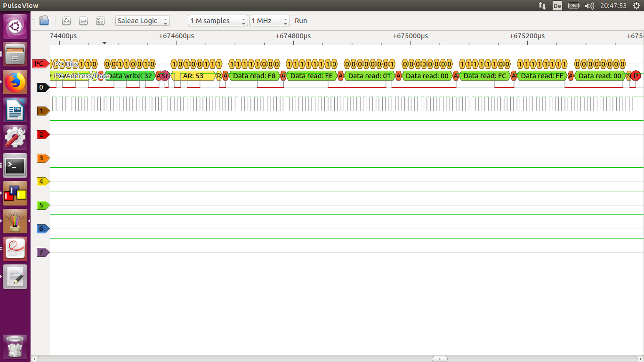Change the 1 MHz sample rate dropdown
Viewport: 644px width, 362px height.
click(269, 21)
